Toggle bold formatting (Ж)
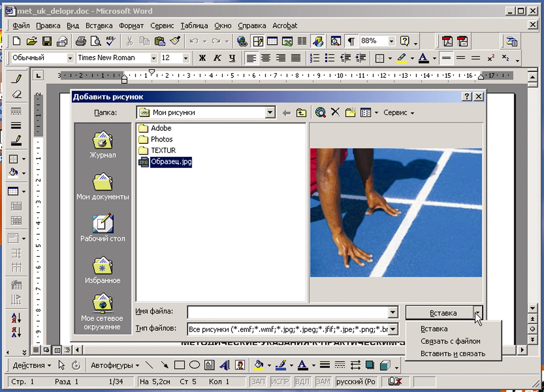 (x=202, y=58)
